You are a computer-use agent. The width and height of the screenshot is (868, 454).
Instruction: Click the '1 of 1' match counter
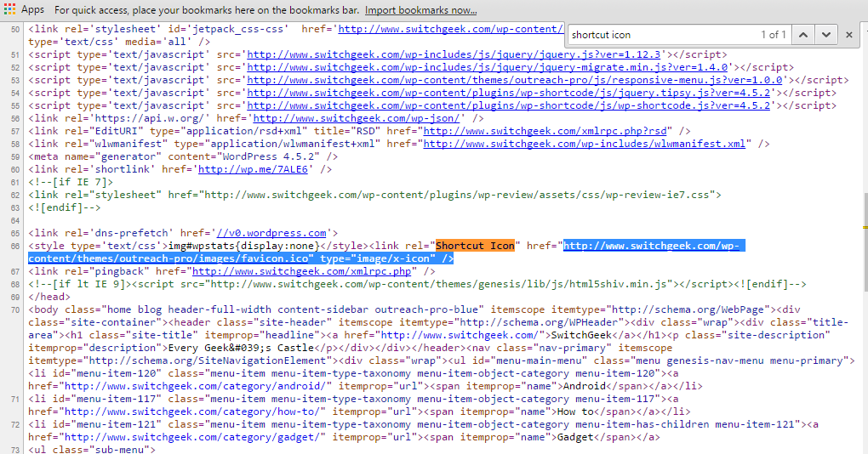point(774,35)
